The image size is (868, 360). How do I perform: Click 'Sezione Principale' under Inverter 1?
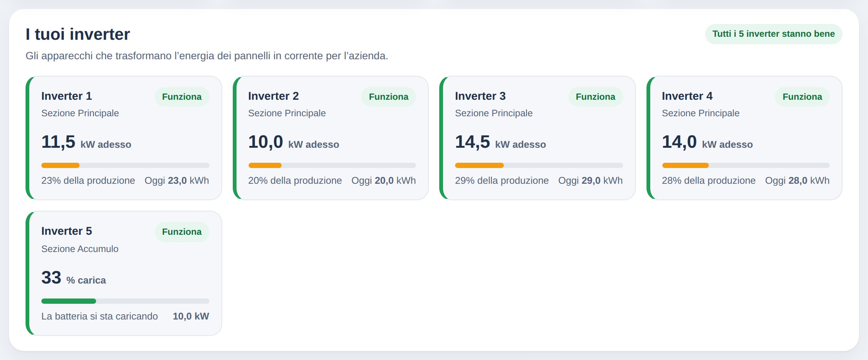point(80,113)
